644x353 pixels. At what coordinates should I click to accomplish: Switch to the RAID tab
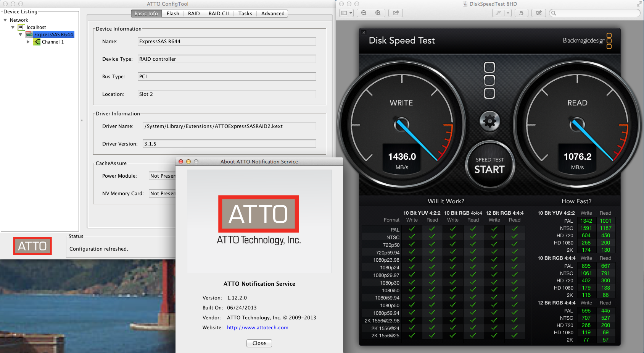[194, 13]
